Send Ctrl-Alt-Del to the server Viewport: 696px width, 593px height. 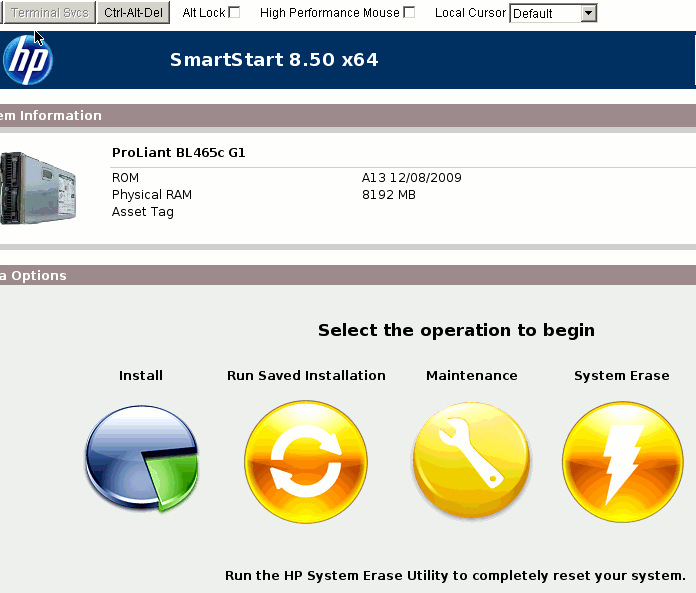coord(133,13)
